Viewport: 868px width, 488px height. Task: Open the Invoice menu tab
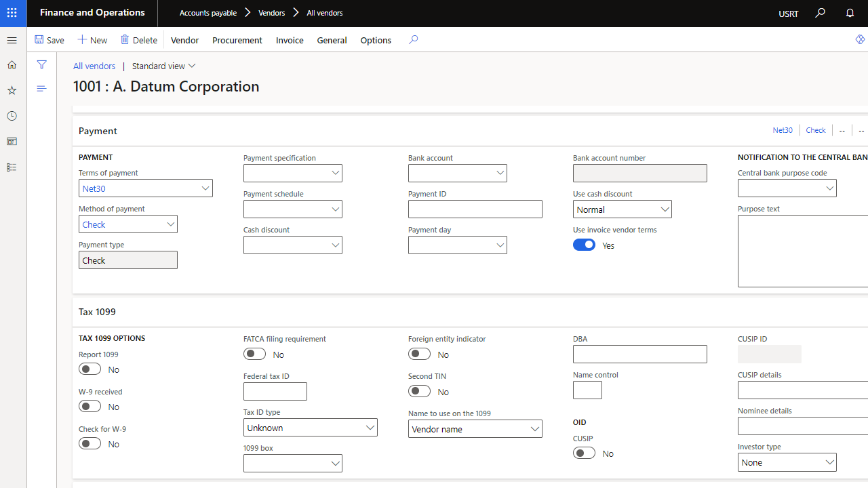coord(290,40)
